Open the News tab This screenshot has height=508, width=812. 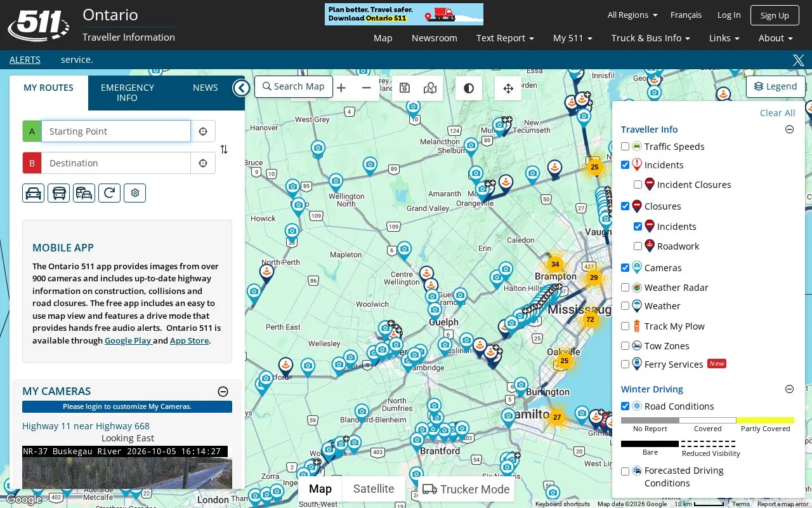[206, 88]
